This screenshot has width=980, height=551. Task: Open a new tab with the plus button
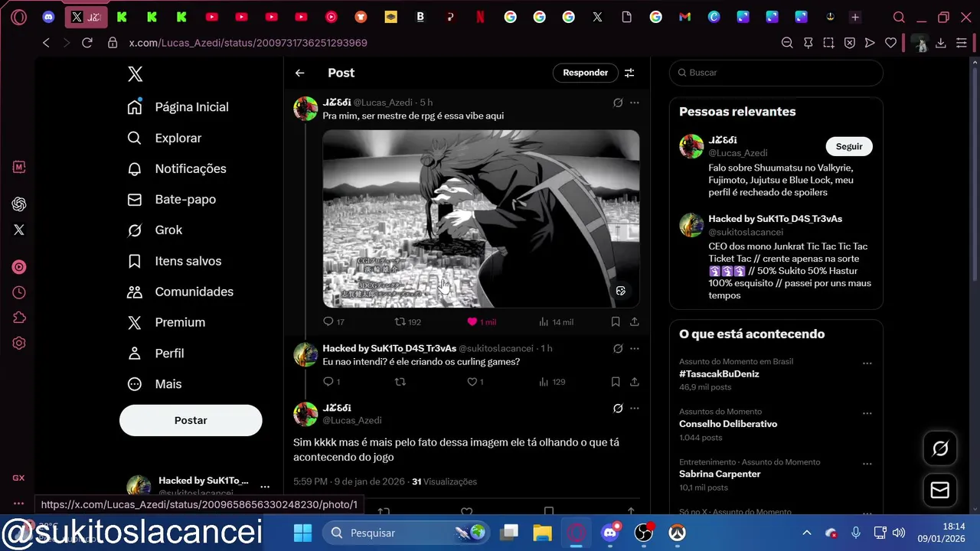855,17
